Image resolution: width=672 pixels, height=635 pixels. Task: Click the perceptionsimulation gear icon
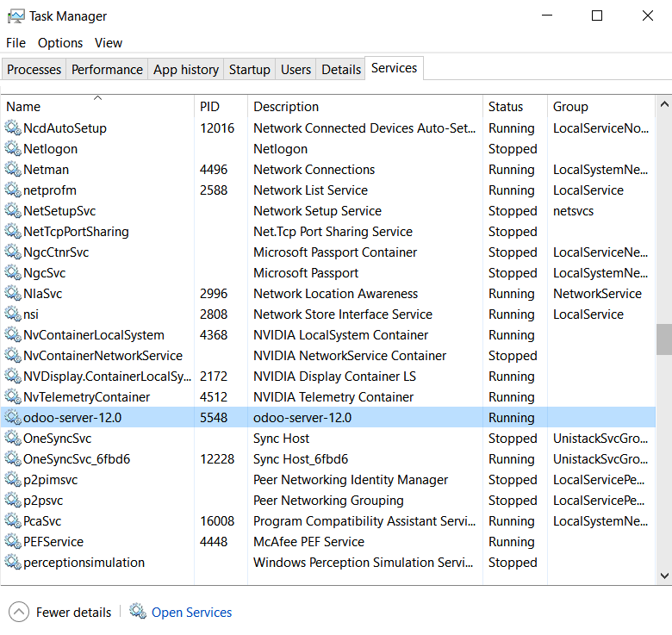(x=13, y=562)
